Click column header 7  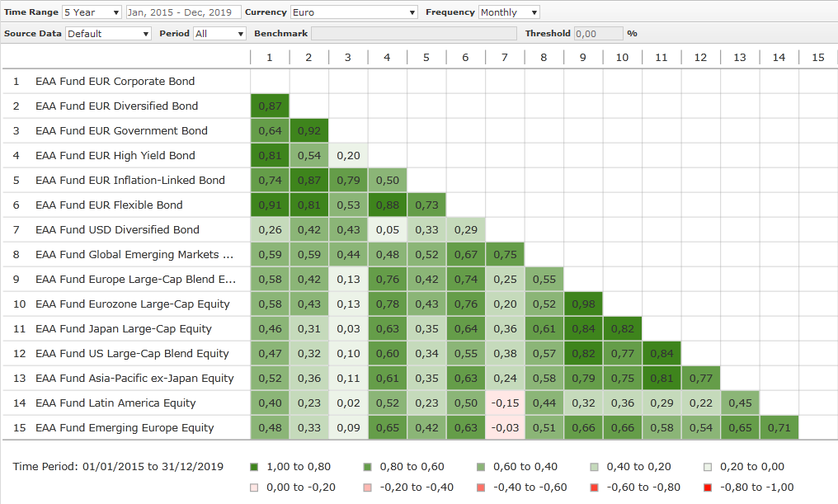[x=505, y=58]
